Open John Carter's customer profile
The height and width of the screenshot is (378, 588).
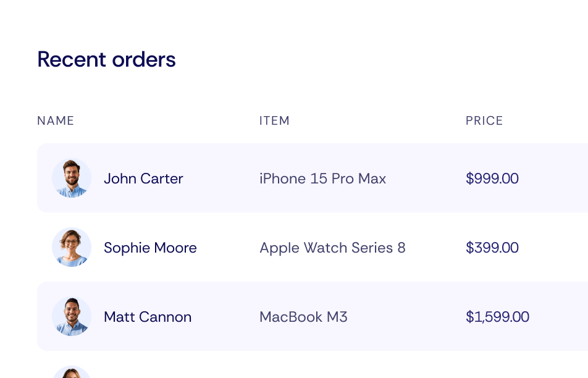tap(143, 178)
